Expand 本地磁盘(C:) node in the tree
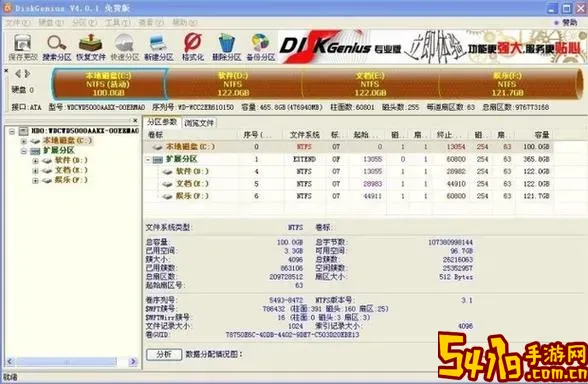Screen dimensions: 588x384 (24, 141)
